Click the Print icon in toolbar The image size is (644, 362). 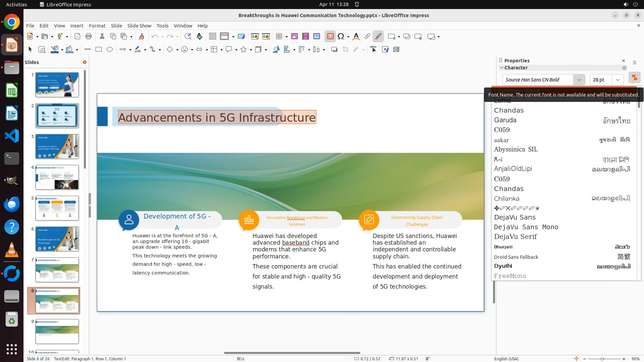89,37
